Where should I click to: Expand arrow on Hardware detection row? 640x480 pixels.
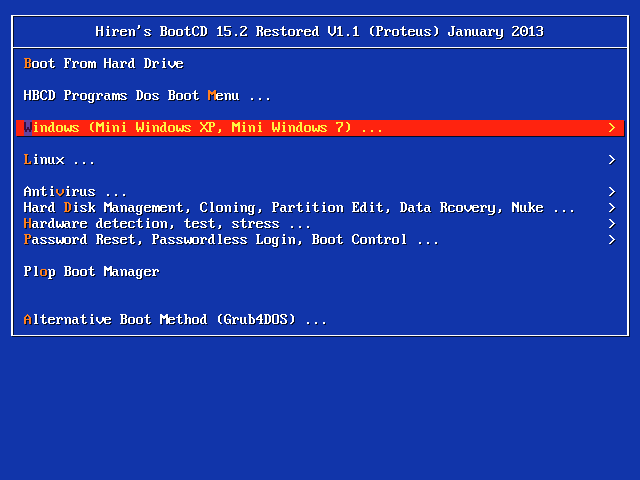(x=612, y=224)
